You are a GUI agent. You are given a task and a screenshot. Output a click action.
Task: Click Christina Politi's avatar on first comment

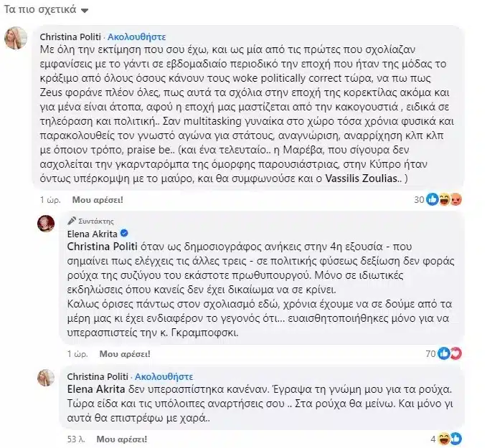(16, 38)
